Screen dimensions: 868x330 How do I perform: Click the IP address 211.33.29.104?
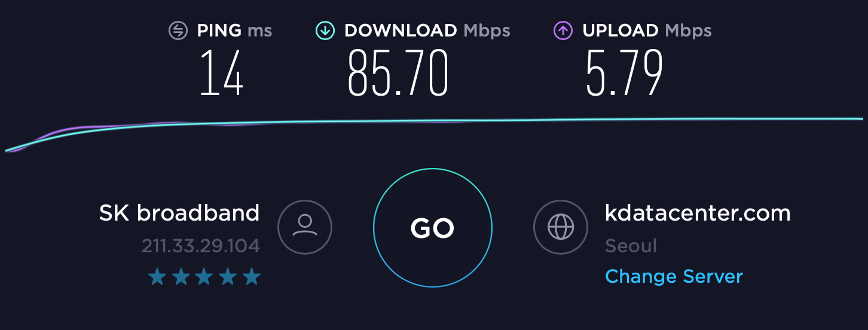(201, 246)
